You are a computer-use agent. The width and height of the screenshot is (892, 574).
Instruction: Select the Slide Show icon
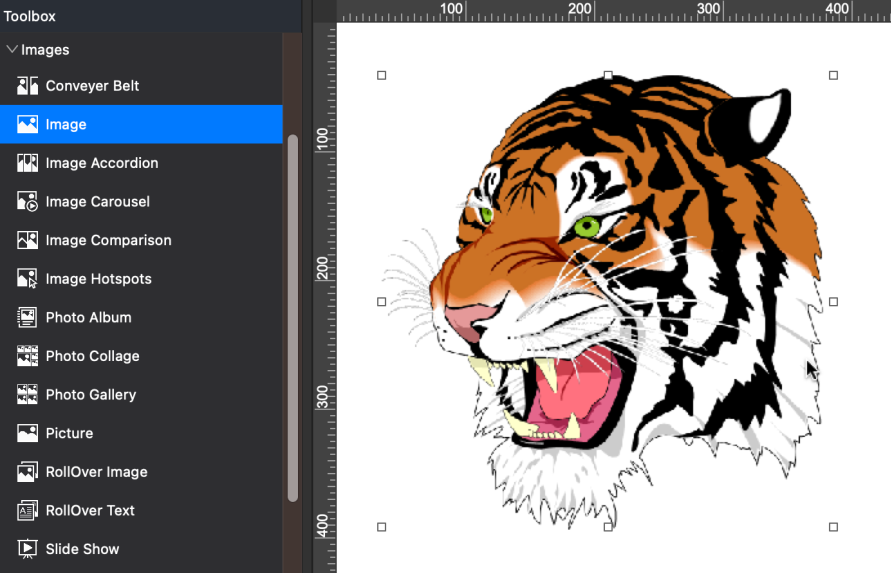27,549
